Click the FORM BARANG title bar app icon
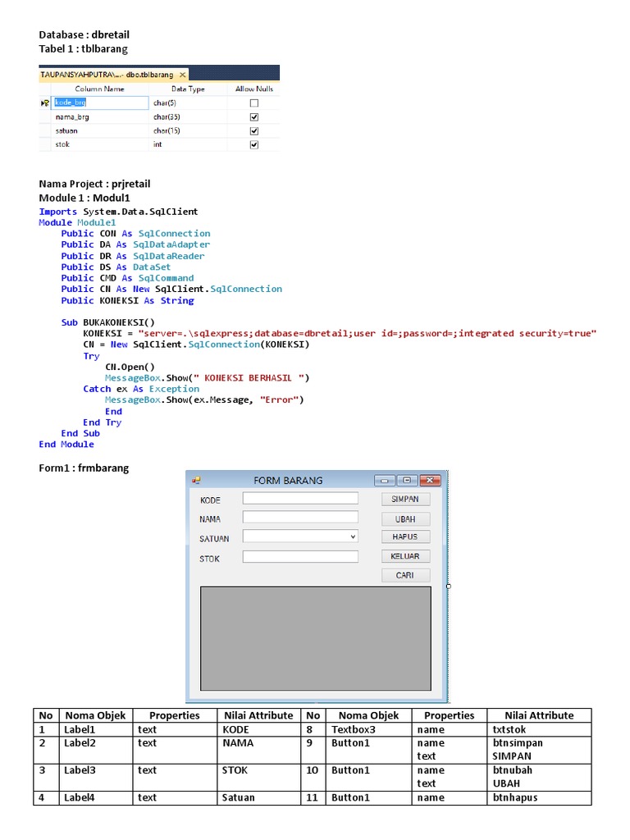The image size is (630, 840). tap(197, 481)
